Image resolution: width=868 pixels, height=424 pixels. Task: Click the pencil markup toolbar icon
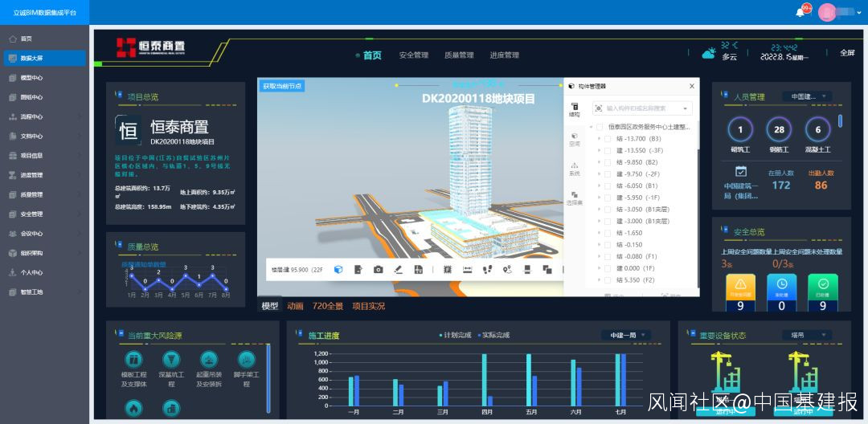point(398,269)
